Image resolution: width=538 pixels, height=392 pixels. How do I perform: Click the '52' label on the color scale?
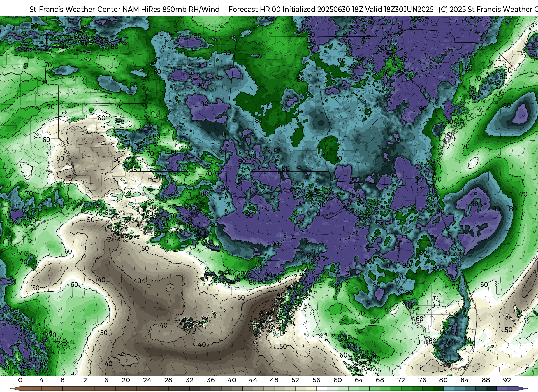pyautogui.click(x=295, y=380)
